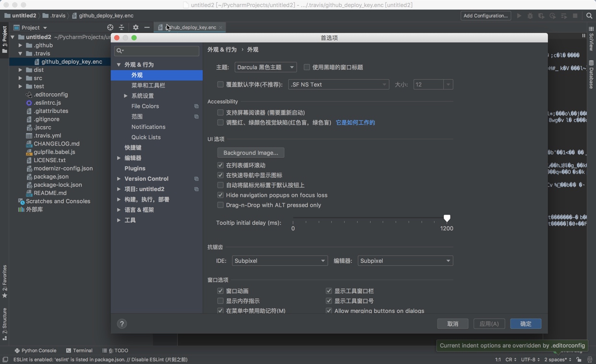Enable 使用黑暗的窗口标题 checkbox
Screen dimensions: 596x364
pos(306,67)
